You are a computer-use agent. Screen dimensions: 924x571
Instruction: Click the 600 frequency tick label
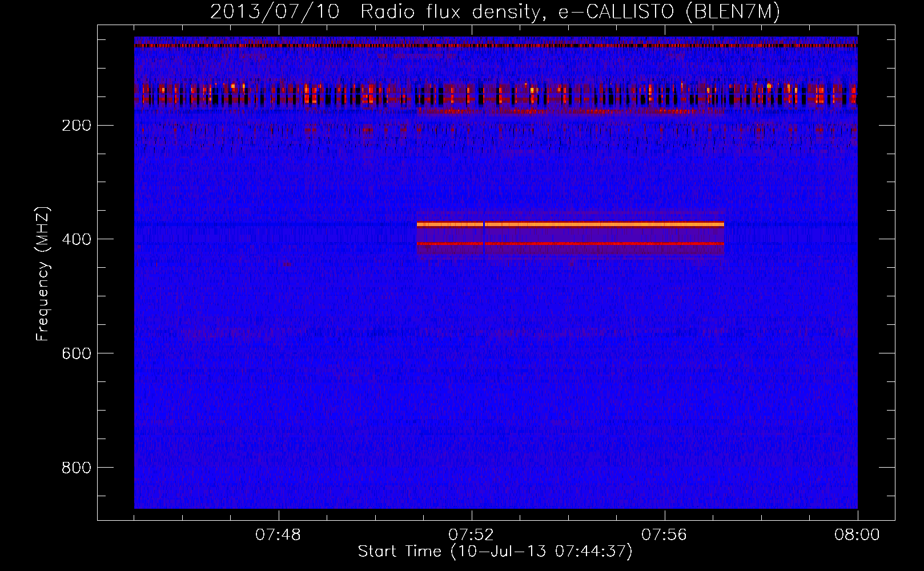coord(77,353)
